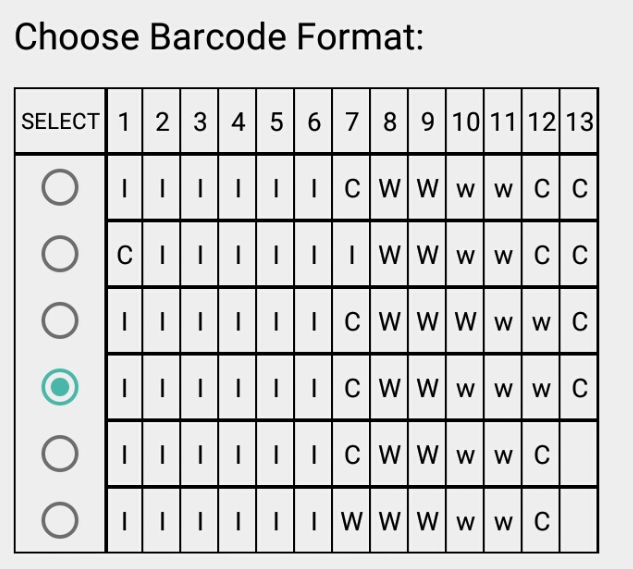Viewport: 633px width, 569px height.
Task: Click the C in column 7, first row
Action: pos(352,188)
